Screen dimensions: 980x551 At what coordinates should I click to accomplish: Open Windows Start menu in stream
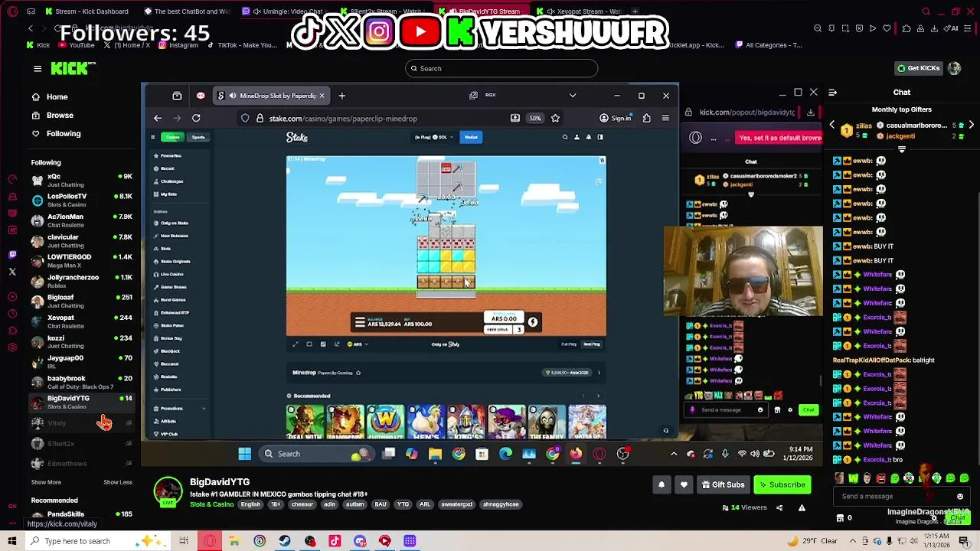point(244,454)
